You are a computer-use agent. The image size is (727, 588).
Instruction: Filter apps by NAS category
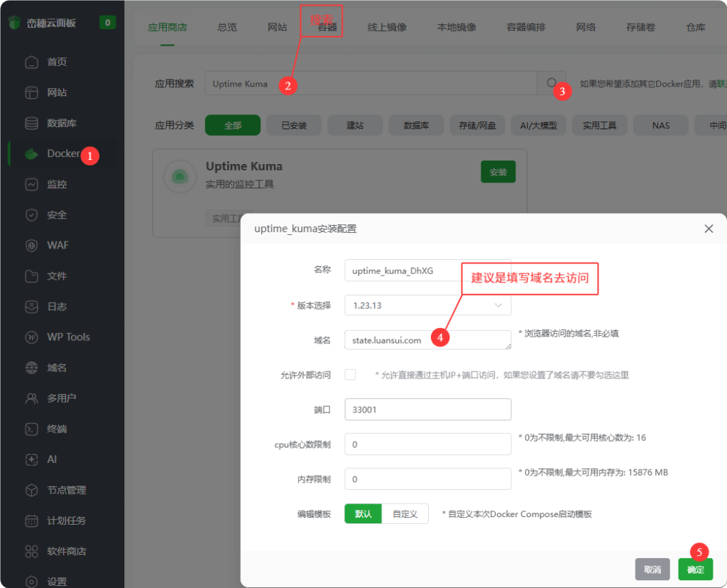click(661, 125)
